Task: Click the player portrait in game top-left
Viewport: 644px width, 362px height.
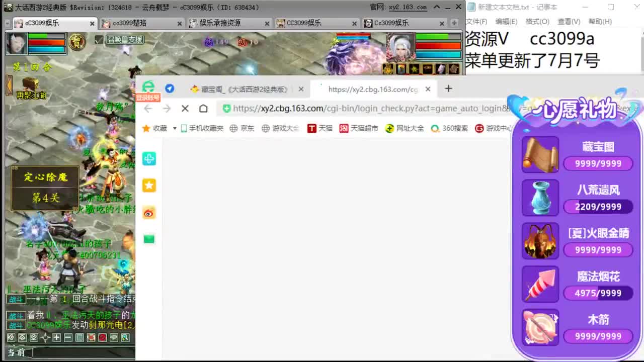Action: click(x=16, y=43)
